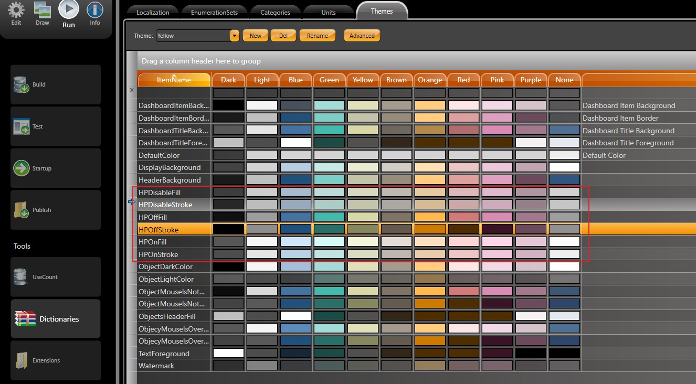Switch to the Units tab
The height and width of the screenshot is (384, 696).
coord(328,12)
